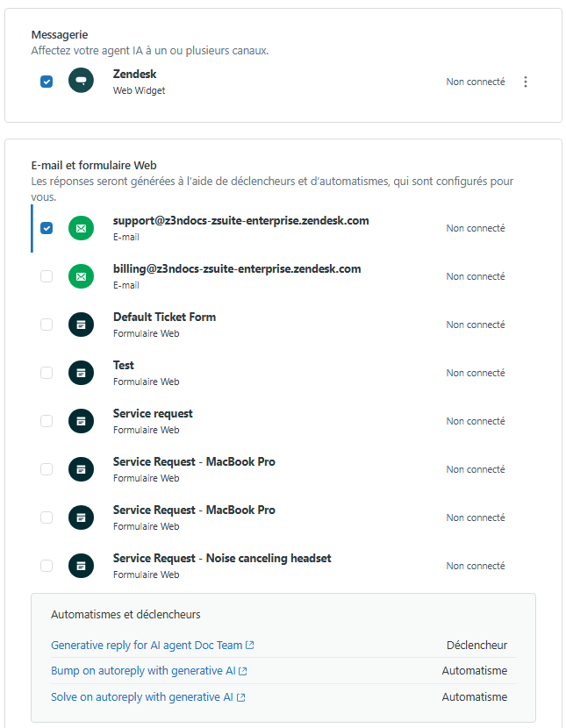The height and width of the screenshot is (728, 566).
Task: Click external-link icon after Solve on autoreply
Action: pos(241,697)
